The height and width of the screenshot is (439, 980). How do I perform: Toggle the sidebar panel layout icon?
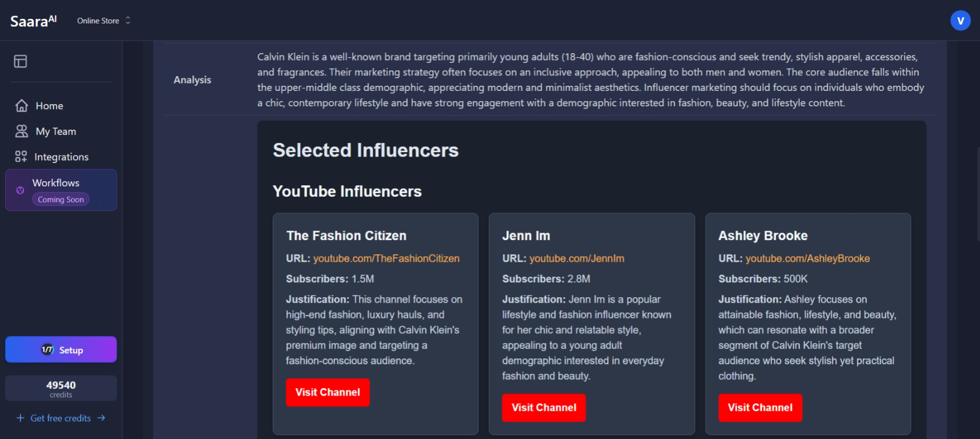pyautogui.click(x=21, y=61)
